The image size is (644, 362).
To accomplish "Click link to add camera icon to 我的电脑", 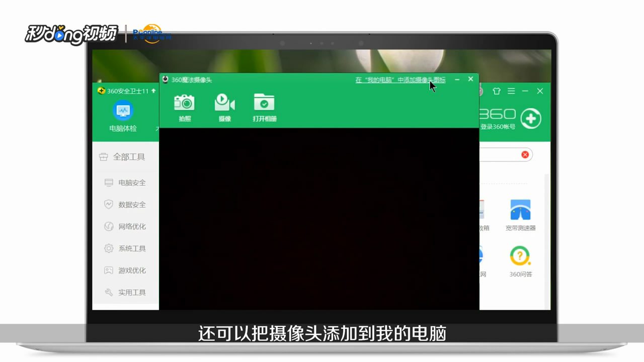I will [400, 79].
